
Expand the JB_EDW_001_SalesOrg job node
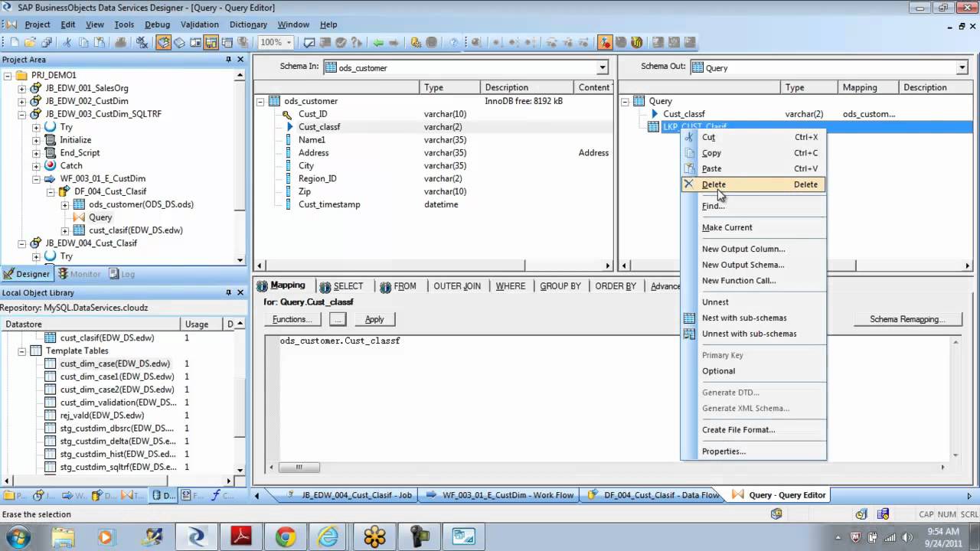click(x=21, y=89)
